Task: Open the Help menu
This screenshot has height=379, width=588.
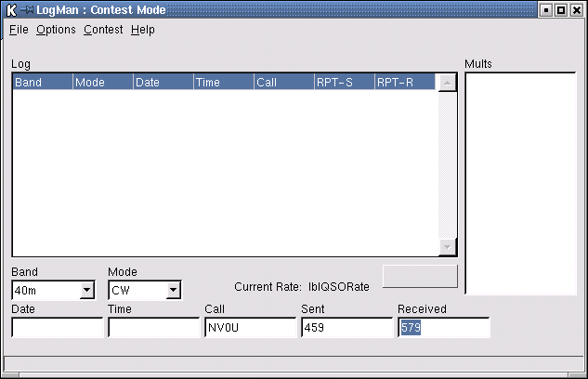Action: (142, 30)
